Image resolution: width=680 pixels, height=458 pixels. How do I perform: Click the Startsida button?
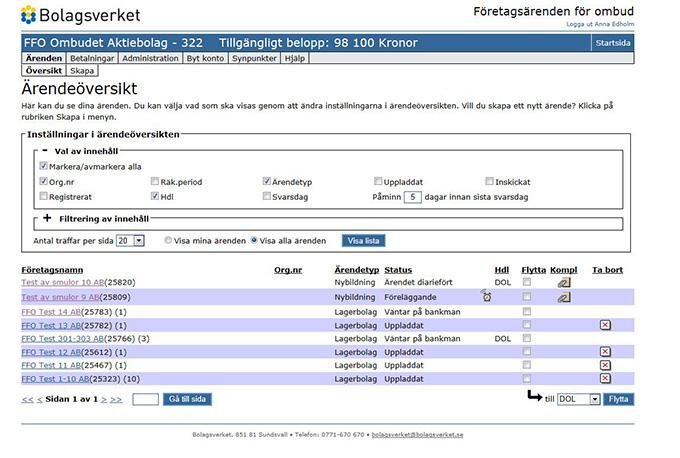coord(613,43)
